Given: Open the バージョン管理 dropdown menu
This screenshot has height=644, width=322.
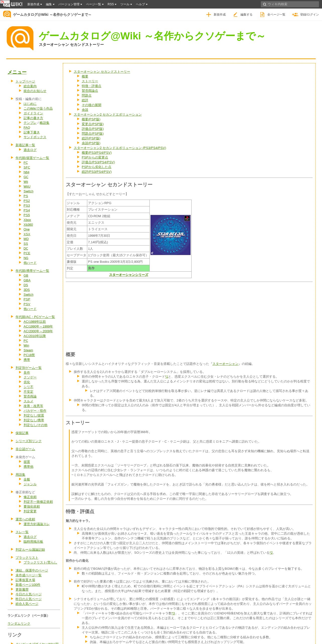Looking at the screenshot, I should coord(70,4).
